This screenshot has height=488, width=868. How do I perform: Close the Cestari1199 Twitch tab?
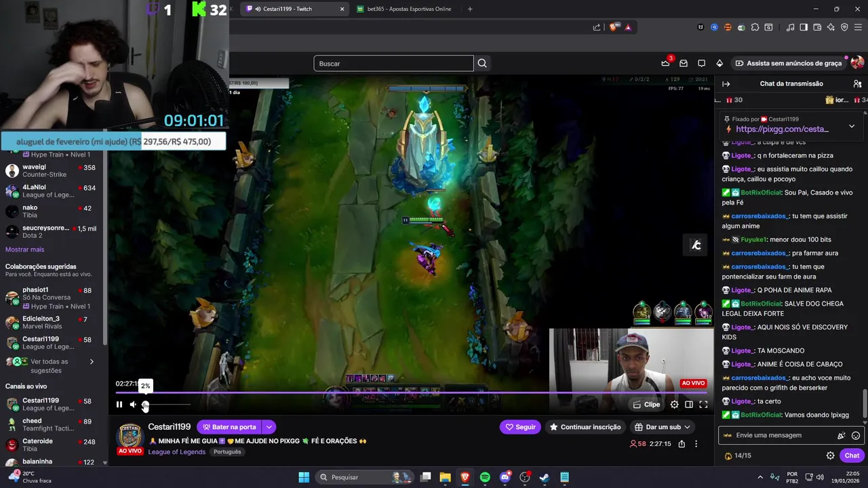coord(342,9)
